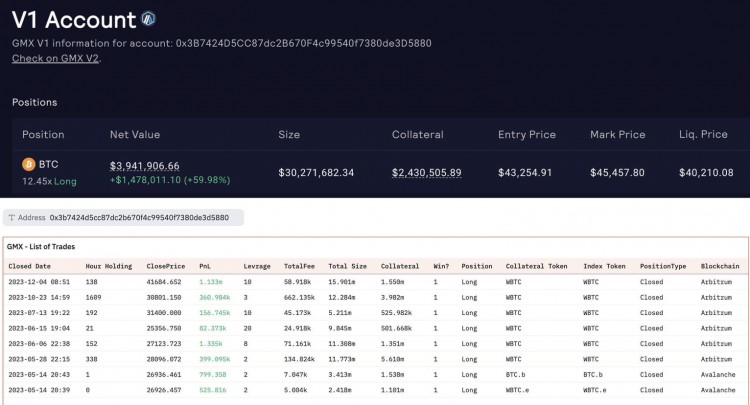Click the Net Value positions column header
The width and height of the screenshot is (750, 405).
coord(135,135)
